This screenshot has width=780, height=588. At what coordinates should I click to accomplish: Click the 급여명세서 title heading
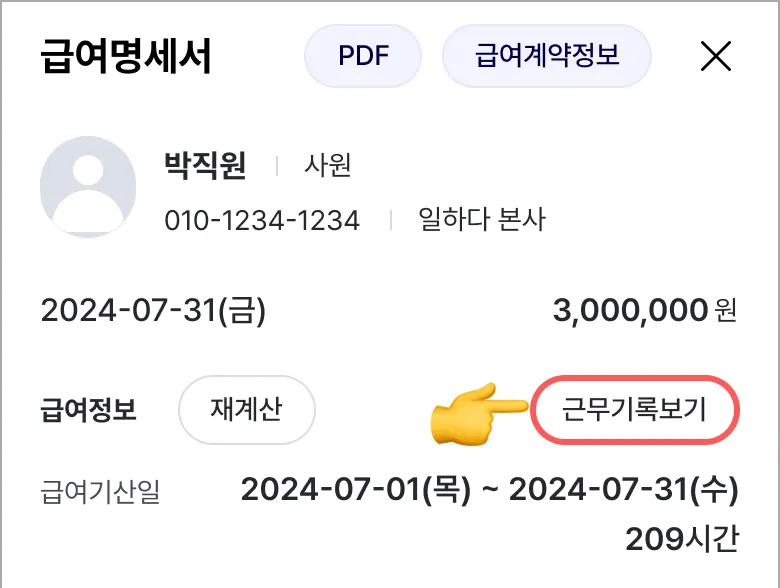[x=126, y=55]
